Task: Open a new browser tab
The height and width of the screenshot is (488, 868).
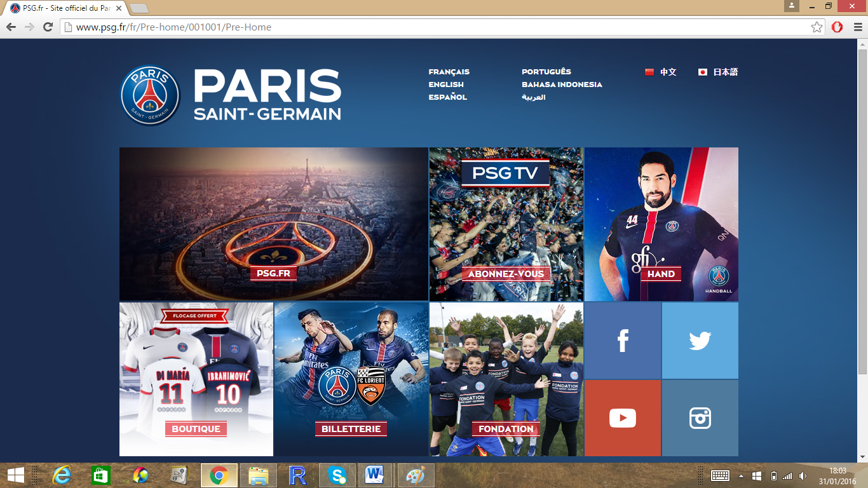Action: pos(139,8)
